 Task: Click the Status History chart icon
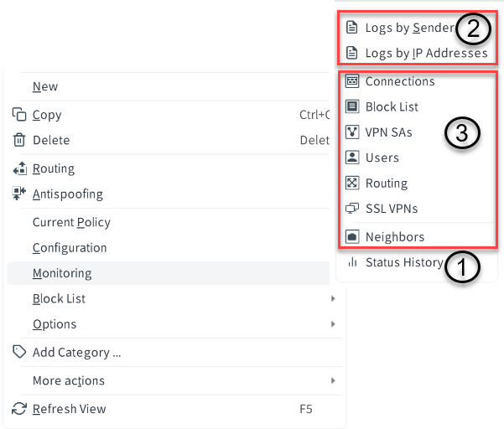point(352,262)
